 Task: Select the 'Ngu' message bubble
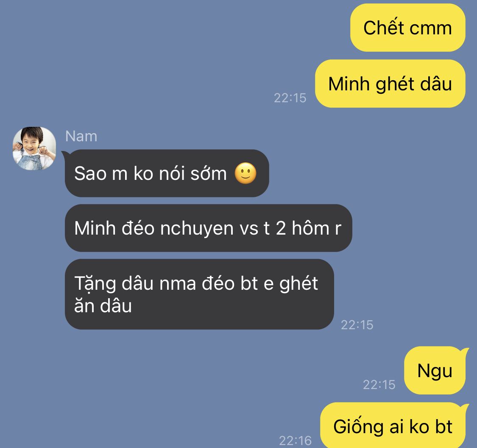pos(435,371)
